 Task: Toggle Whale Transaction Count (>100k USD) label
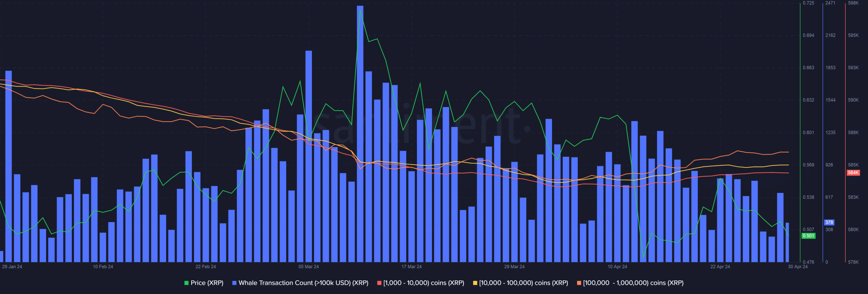303,283
